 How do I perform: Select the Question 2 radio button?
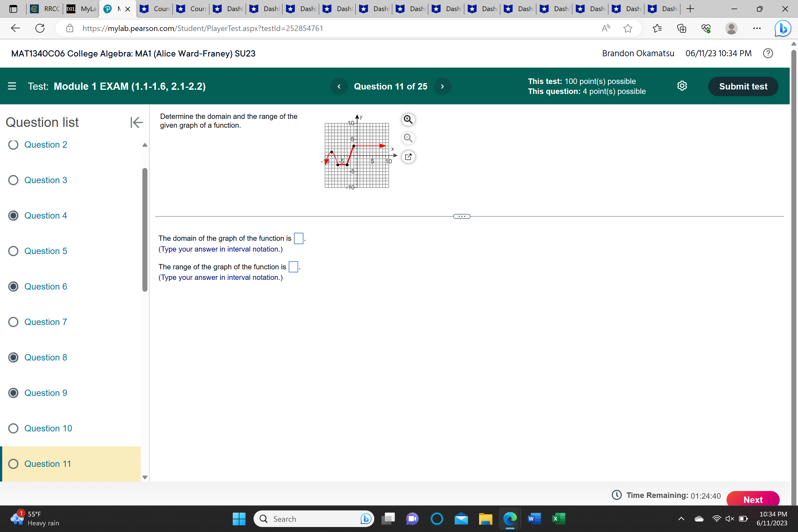[13, 145]
